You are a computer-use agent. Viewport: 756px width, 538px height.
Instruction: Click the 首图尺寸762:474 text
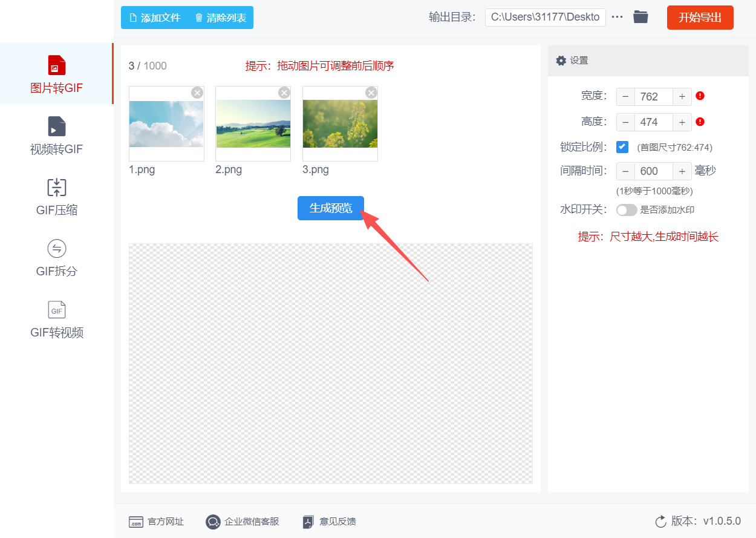point(675,148)
